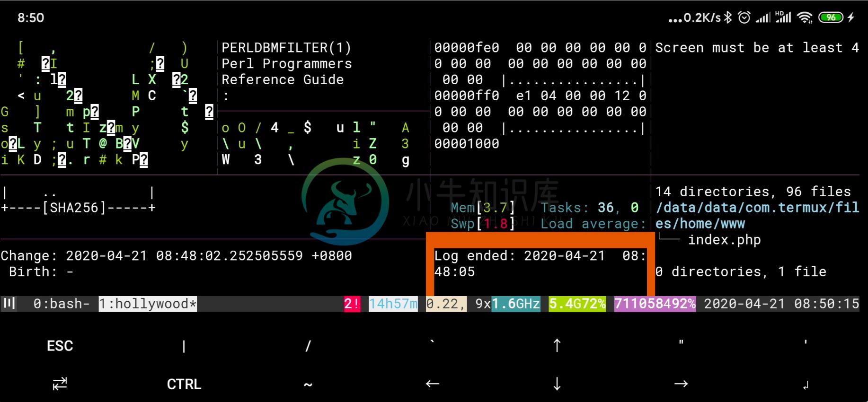Screen dimensions: 868x402
Task: Click the 711058492% purple status indicator
Action: click(x=655, y=304)
